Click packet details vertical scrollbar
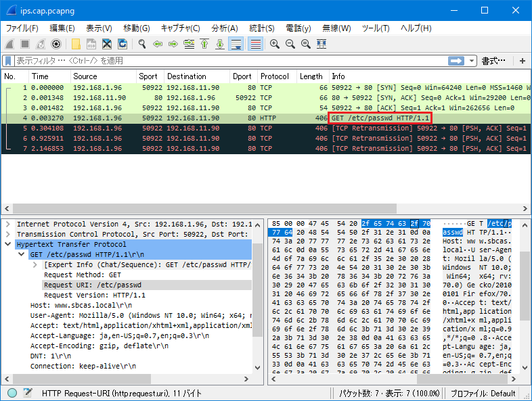 (x=257, y=290)
